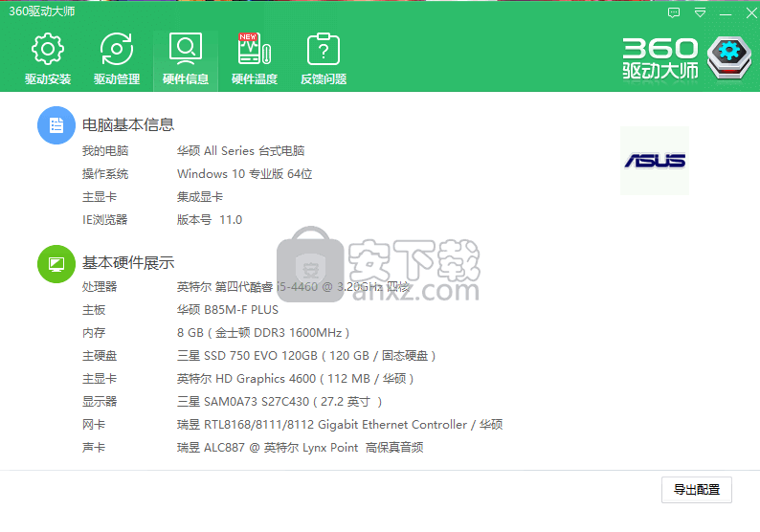This screenshot has width=760, height=532.
Task: Minimize the 360驱动大师 window
Action: 726,13
